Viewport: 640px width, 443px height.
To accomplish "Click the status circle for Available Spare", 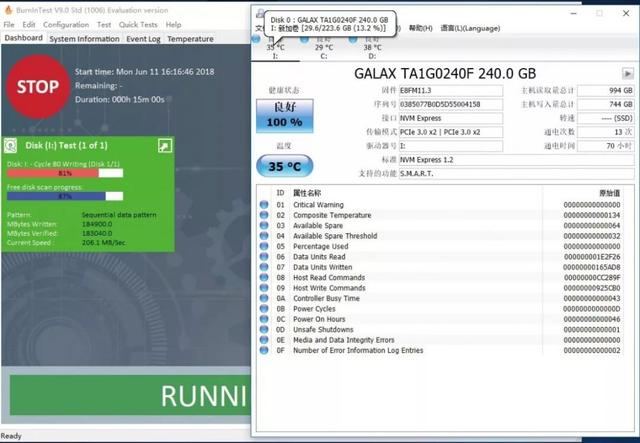I will click(x=264, y=225).
